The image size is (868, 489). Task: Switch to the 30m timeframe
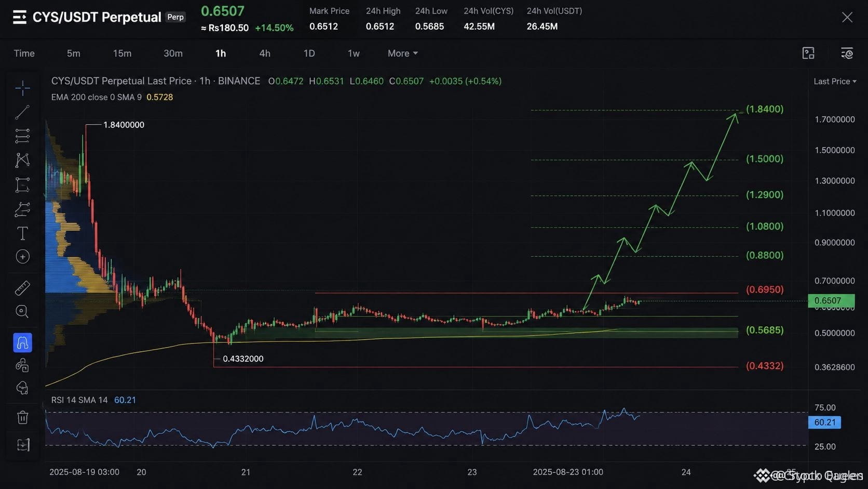(x=173, y=54)
